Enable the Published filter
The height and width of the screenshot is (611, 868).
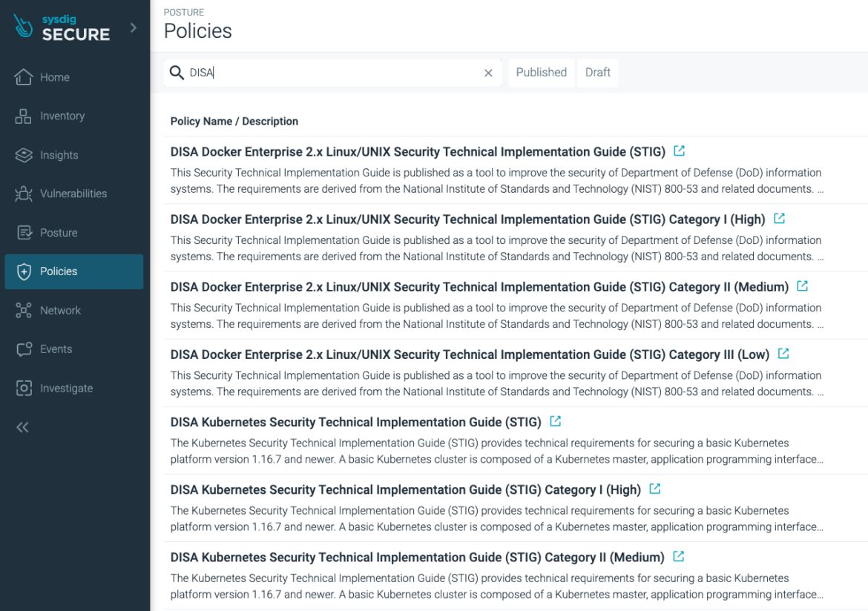(541, 73)
